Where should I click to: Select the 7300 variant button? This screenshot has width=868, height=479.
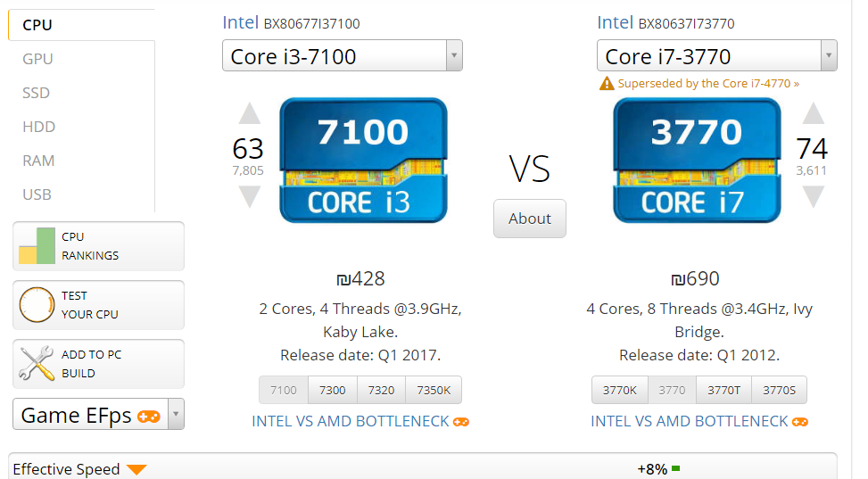[333, 391]
